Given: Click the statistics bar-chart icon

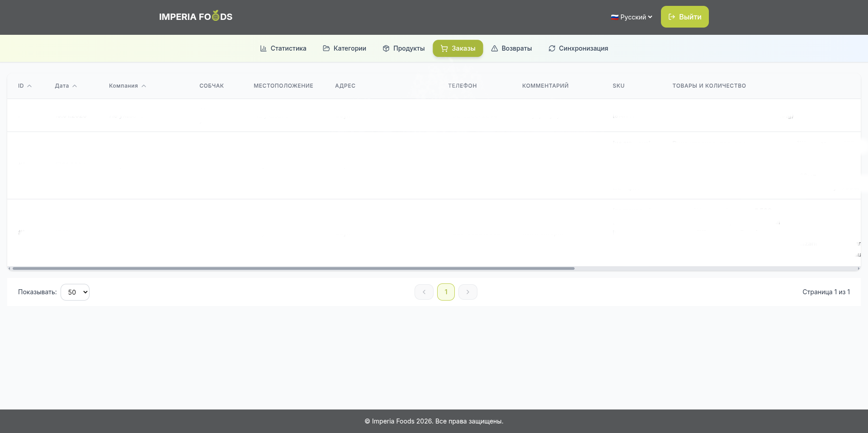Looking at the screenshot, I should click(x=264, y=48).
